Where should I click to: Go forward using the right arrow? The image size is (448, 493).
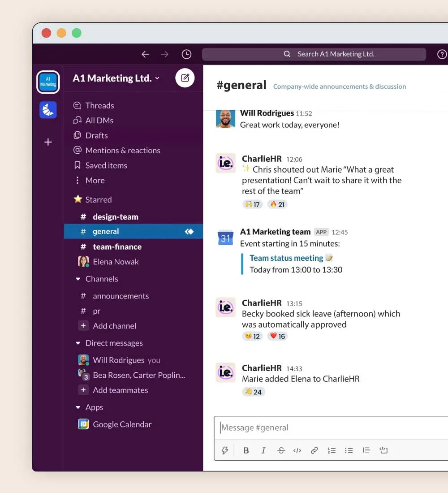[164, 54]
